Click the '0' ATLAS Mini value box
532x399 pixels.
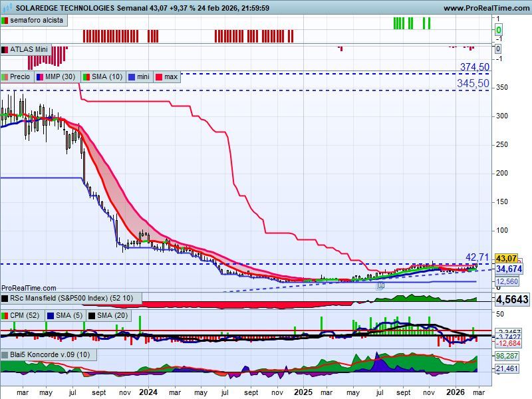497,49
